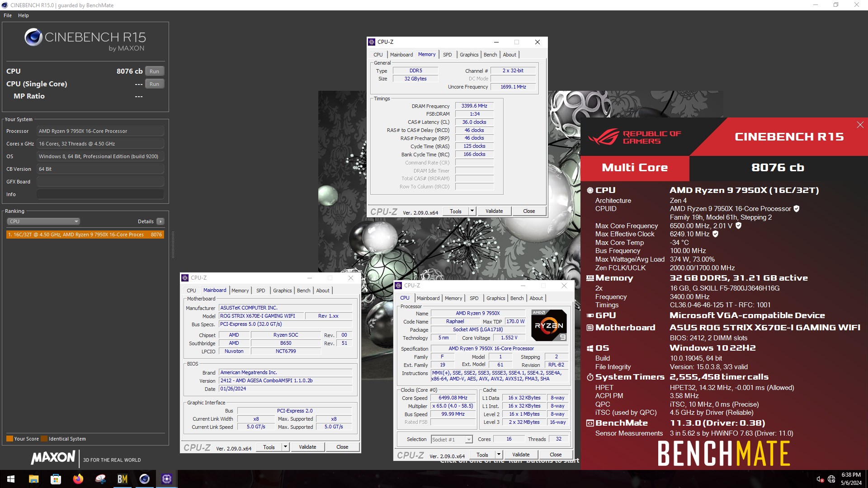Open the Help menu in Cinebench
This screenshot has height=488, width=868.
[x=24, y=15]
